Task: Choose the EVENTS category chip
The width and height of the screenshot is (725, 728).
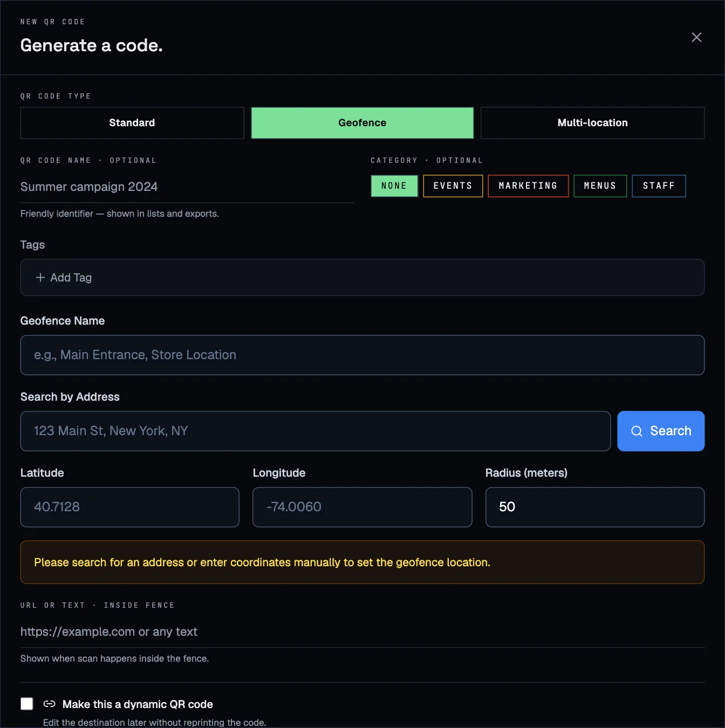Action: [x=453, y=186]
